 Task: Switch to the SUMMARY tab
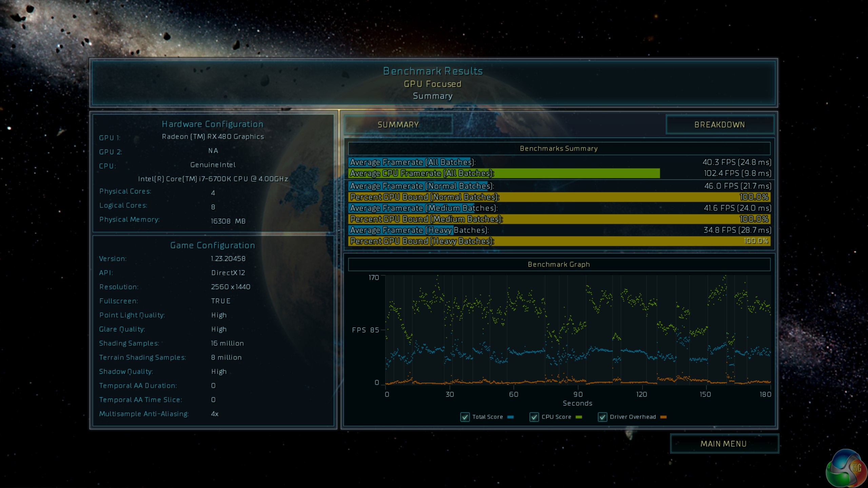(x=398, y=125)
